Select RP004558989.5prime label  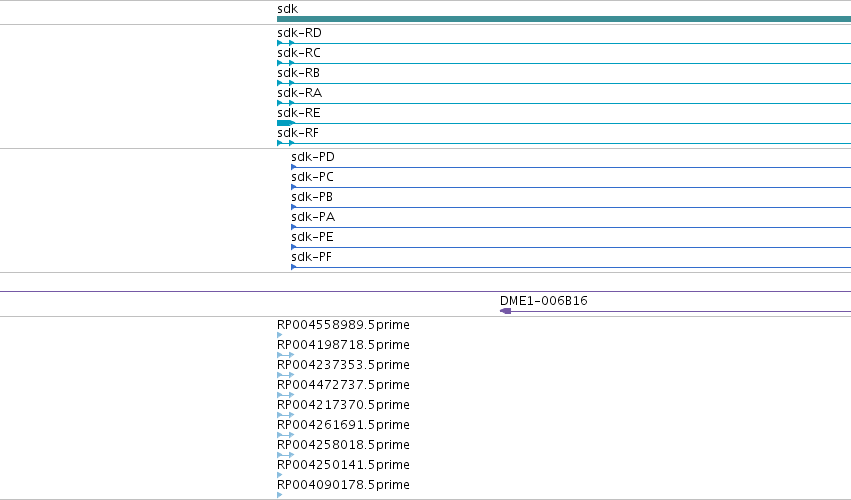pyautogui.click(x=344, y=325)
